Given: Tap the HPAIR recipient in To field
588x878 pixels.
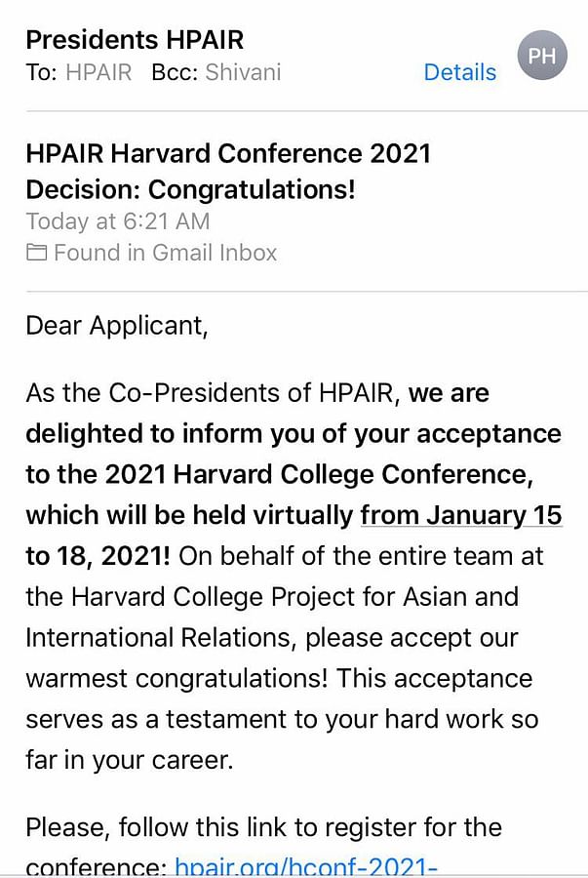Looking at the screenshot, I should click(98, 72).
